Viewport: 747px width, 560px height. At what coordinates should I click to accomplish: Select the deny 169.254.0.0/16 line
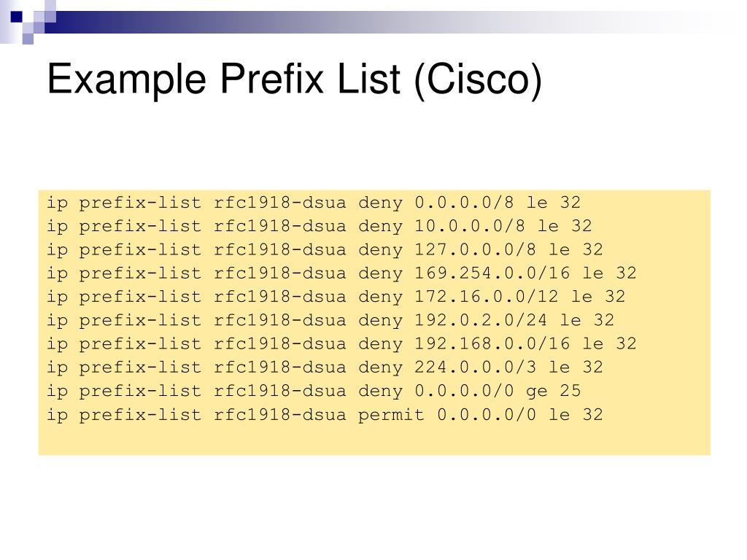coord(341,273)
